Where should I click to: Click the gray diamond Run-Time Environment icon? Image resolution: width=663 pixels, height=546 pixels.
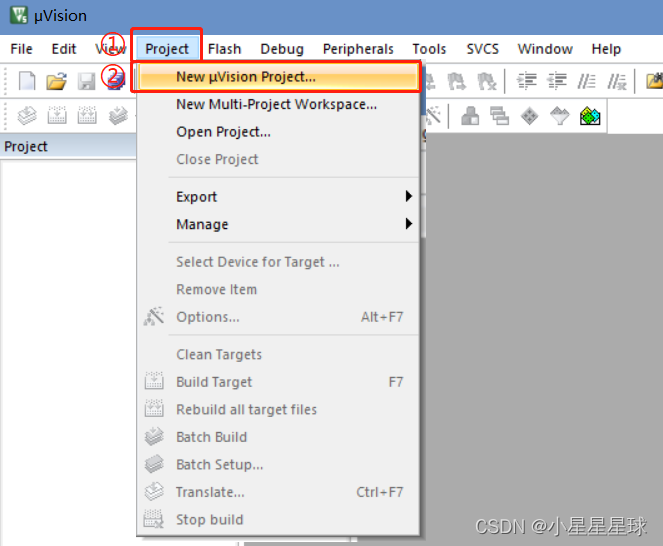coord(529,115)
